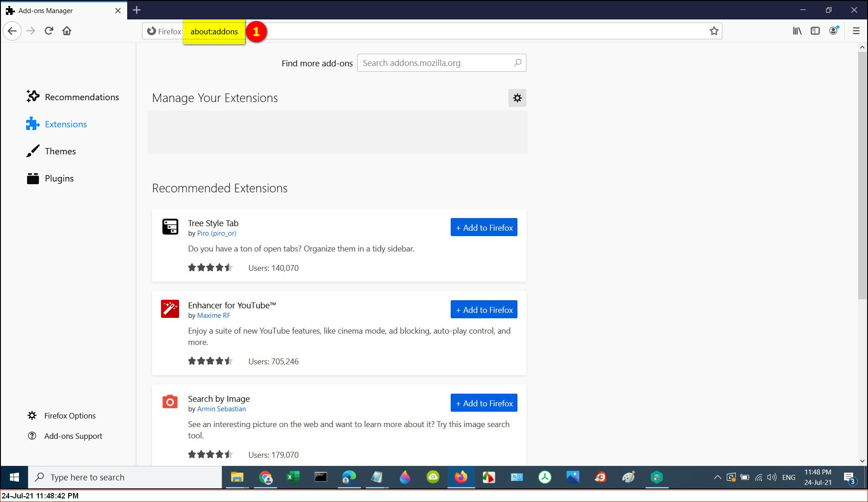Open the Windows Start menu
Screen dimensions: 868x502
tap(14, 477)
